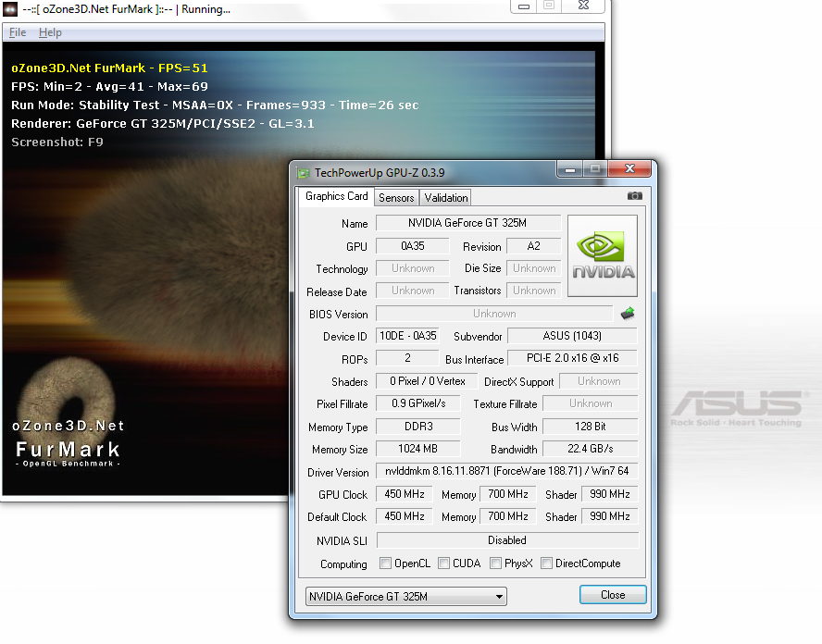Click the GPU Clock row Memory 700 MHz field
This screenshot has height=644, width=822.
(x=508, y=494)
